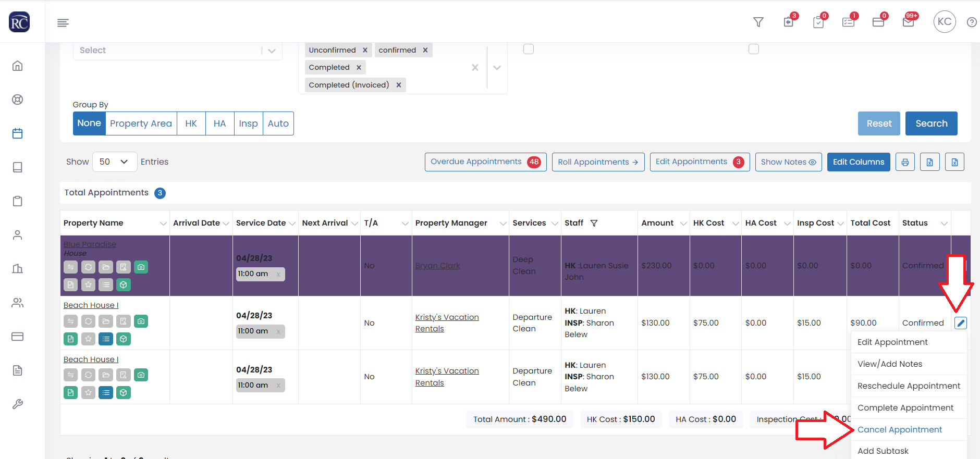Select Cancel Appointment from context menu

pos(900,429)
